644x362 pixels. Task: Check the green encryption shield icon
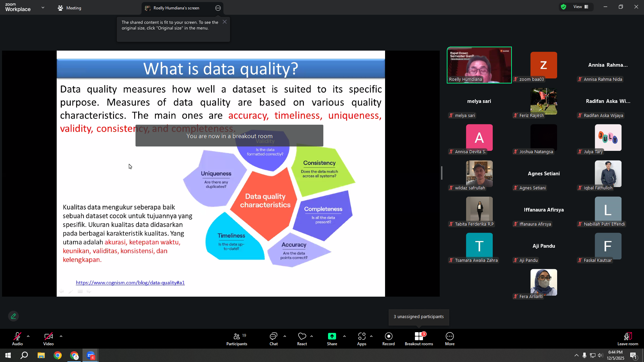563,7
